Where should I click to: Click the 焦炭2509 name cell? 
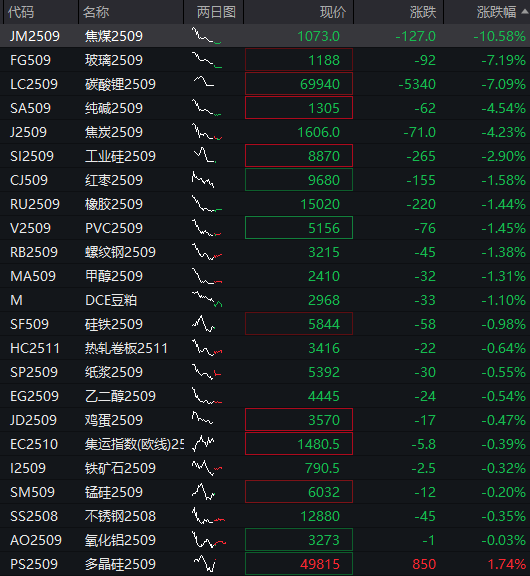[x=113, y=132]
